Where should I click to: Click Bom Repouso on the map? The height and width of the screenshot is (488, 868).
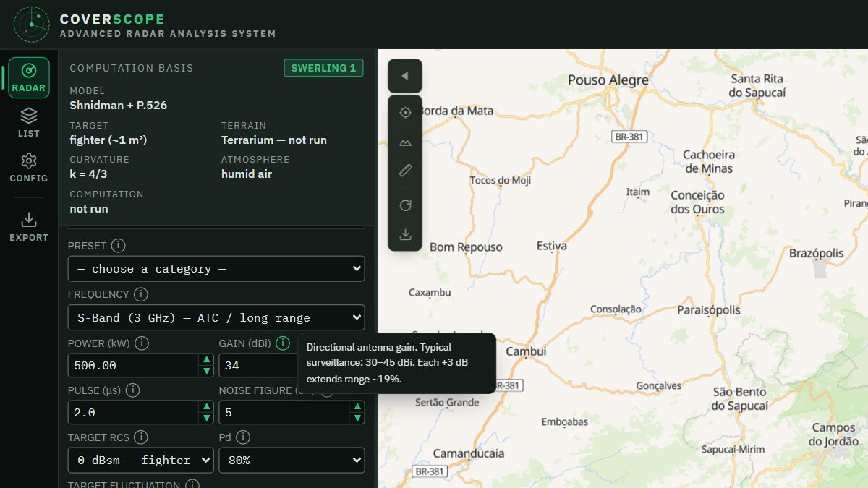pyautogui.click(x=466, y=247)
